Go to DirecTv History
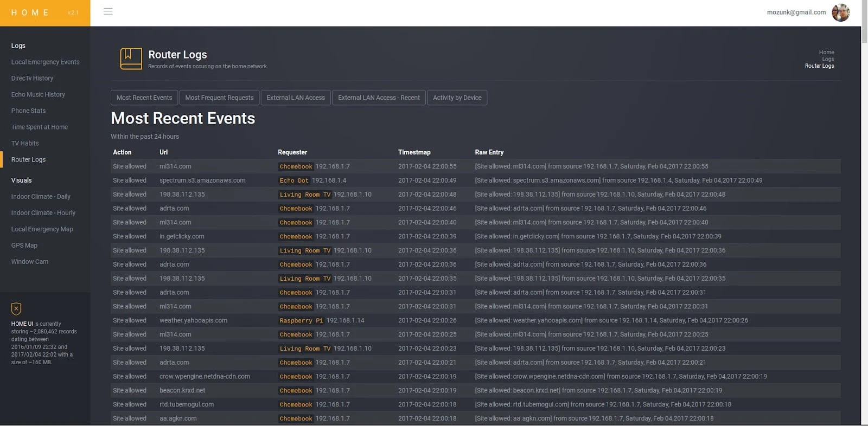This screenshot has width=868, height=426. tap(32, 78)
